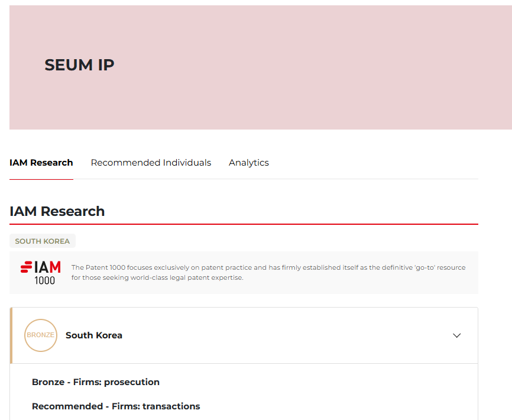Click the 'IAM Research' section heading
512x420 pixels.
57,211
